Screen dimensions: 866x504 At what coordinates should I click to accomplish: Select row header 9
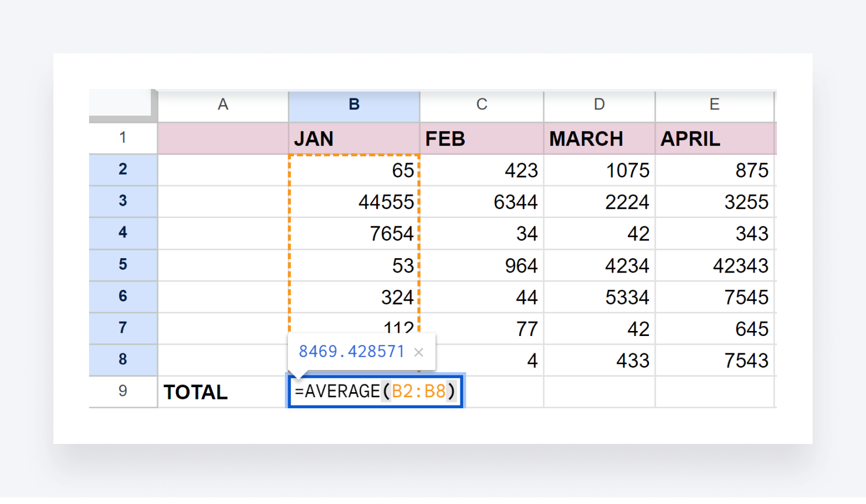point(122,392)
